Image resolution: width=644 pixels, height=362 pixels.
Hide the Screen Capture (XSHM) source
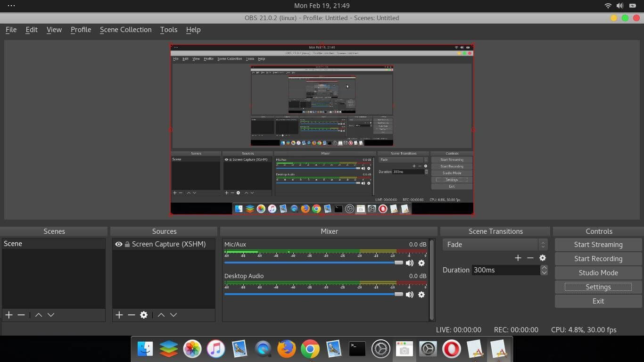(119, 244)
